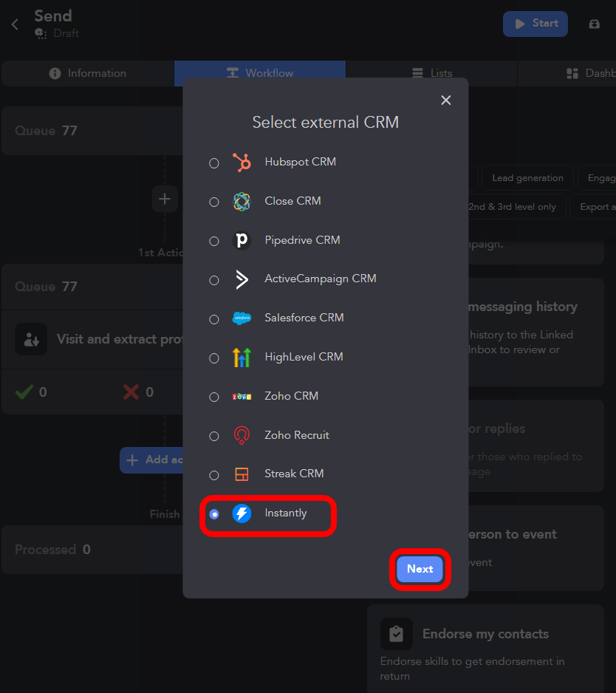Click the Hubspot CRM label
The width and height of the screenshot is (616, 693).
pyautogui.click(x=301, y=163)
